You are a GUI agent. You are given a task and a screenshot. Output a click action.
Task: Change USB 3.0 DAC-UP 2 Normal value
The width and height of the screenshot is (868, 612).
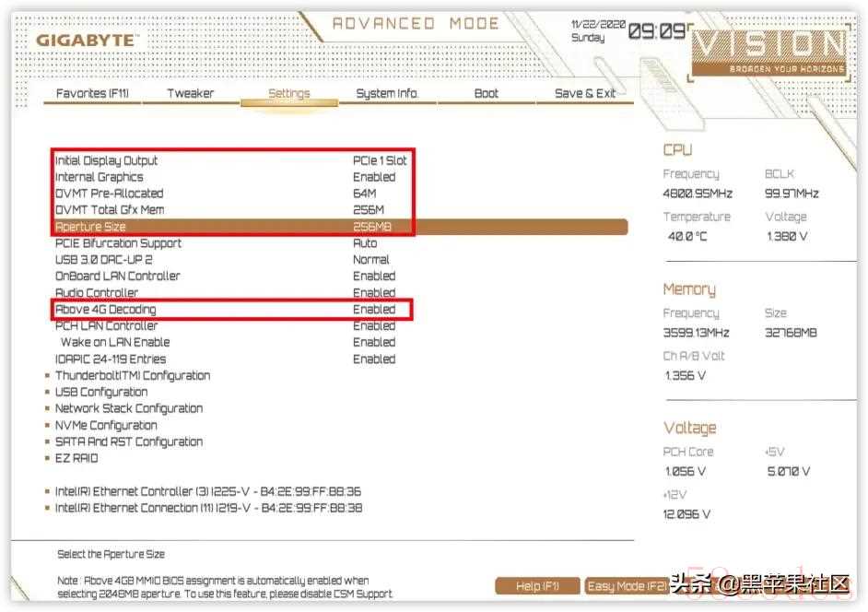(371, 260)
